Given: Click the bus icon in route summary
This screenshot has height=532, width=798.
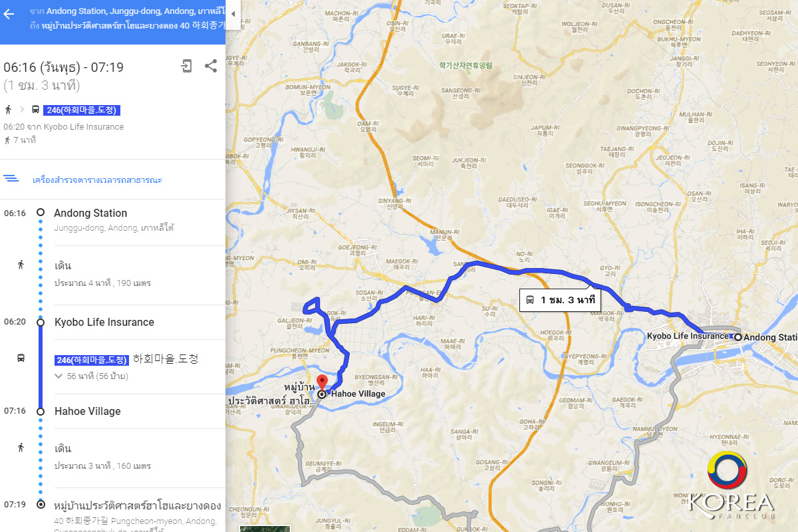Looking at the screenshot, I should 35,110.
